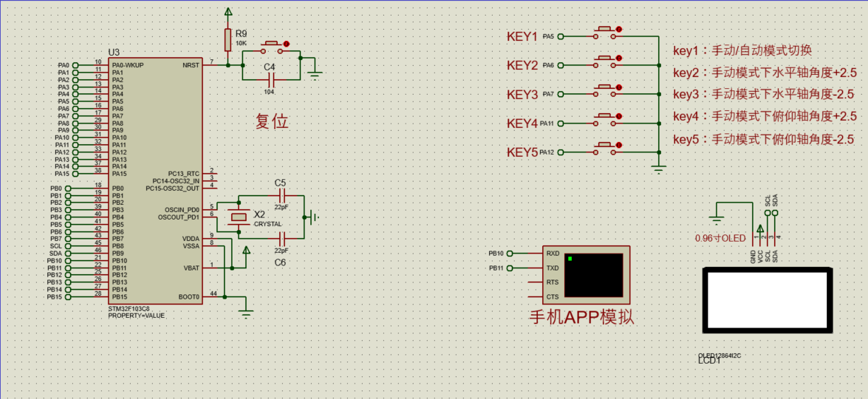868x399 pixels.
Task: Click the 'key3：手动模式下水平轴角度-2.5' note
Action: (x=763, y=95)
